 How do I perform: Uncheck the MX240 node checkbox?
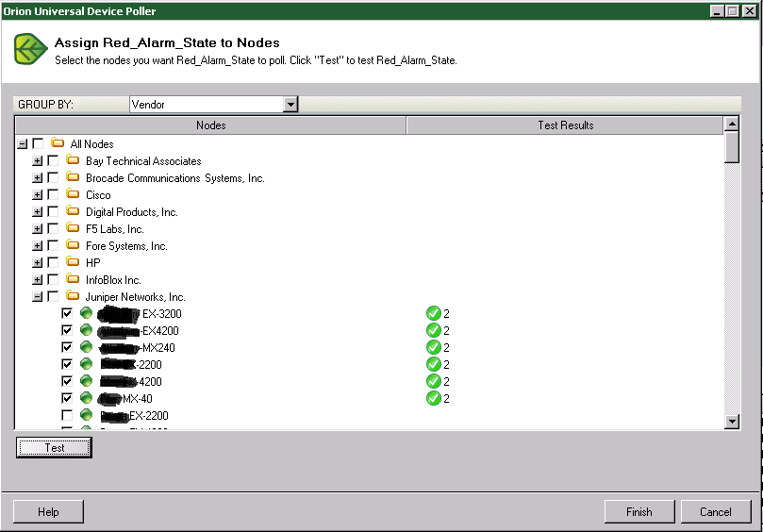tap(67, 347)
